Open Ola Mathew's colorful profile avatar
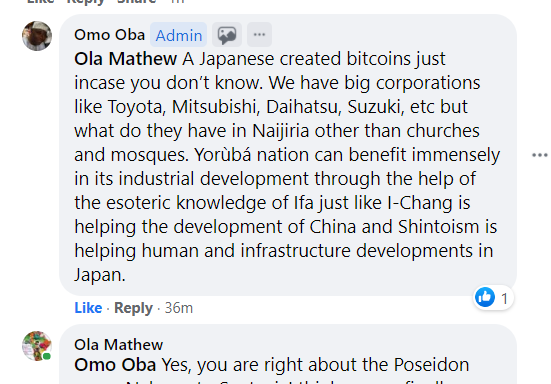This screenshot has width=551, height=384. click(x=37, y=346)
